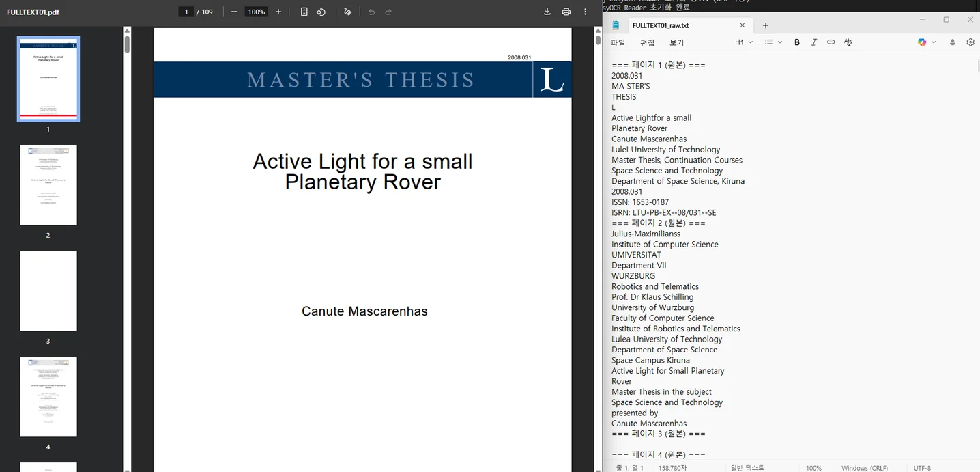Open the Copilot dropdown in Notepad
The height and width of the screenshot is (472, 980).
click(927, 42)
